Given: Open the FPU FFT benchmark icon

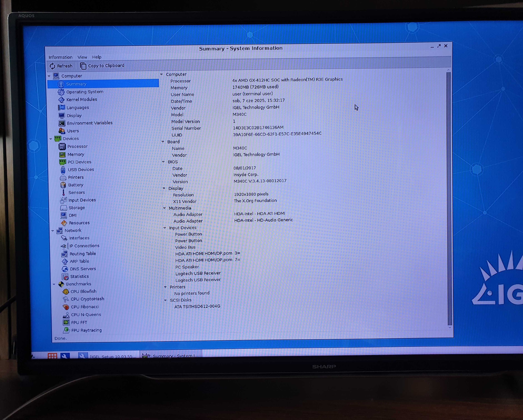Looking at the screenshot, I should 66,322.
